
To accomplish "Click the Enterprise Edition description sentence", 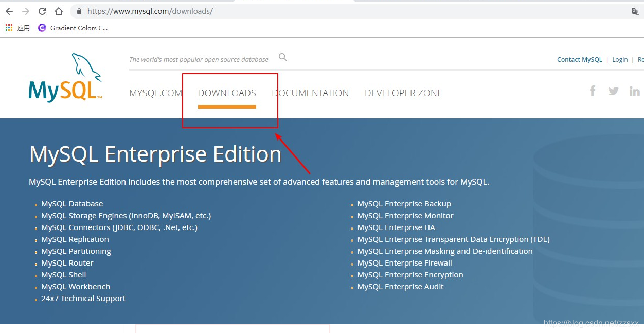I will click(x=259, y=182).
